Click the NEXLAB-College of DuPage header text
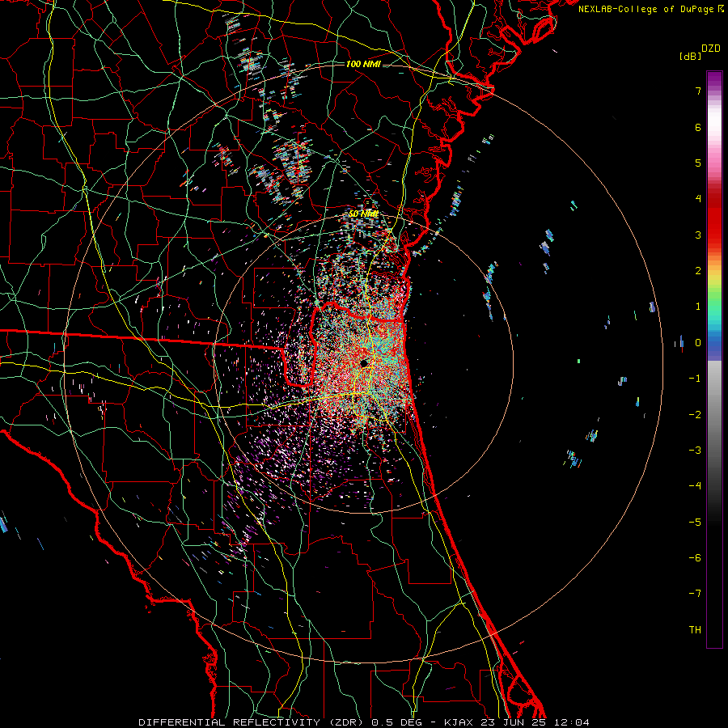 (651, 9)
